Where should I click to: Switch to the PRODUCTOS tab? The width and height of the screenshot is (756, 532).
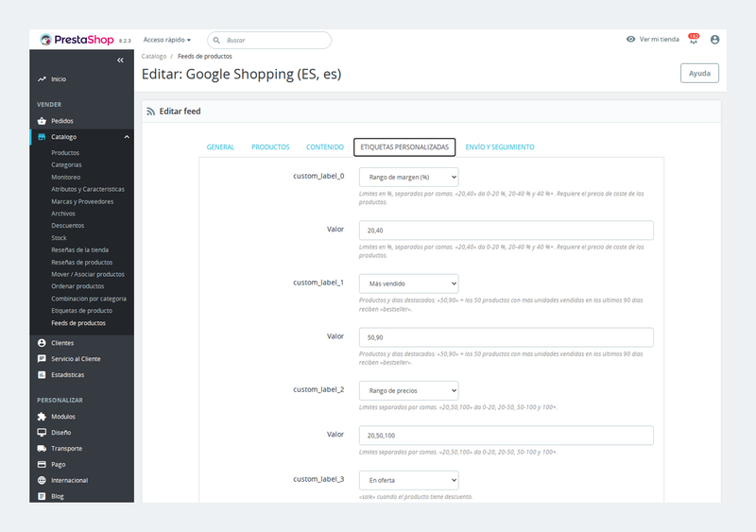click(270, 147)
